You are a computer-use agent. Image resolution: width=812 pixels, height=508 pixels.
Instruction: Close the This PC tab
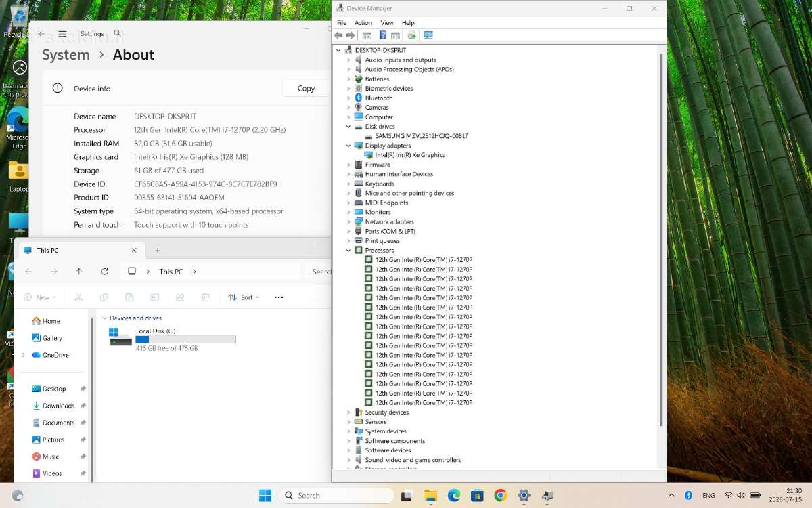[x=134, y=250]
